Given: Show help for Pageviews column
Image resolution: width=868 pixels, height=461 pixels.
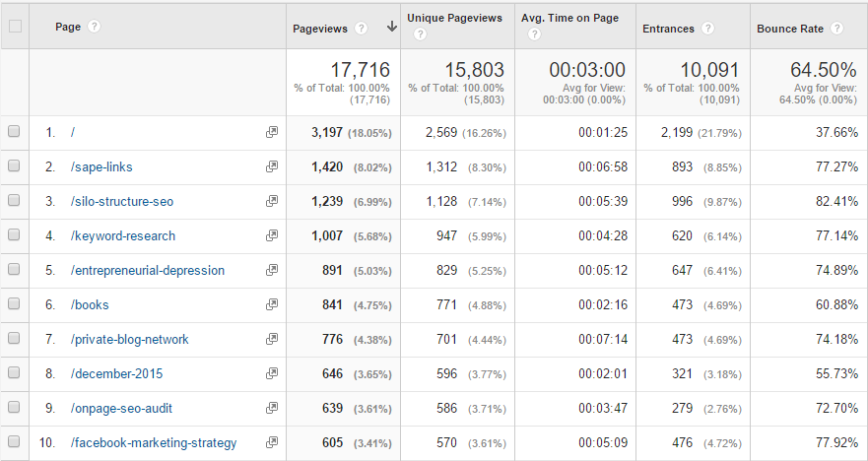Looking at the screenshot, I should click(x=361, y=29).
